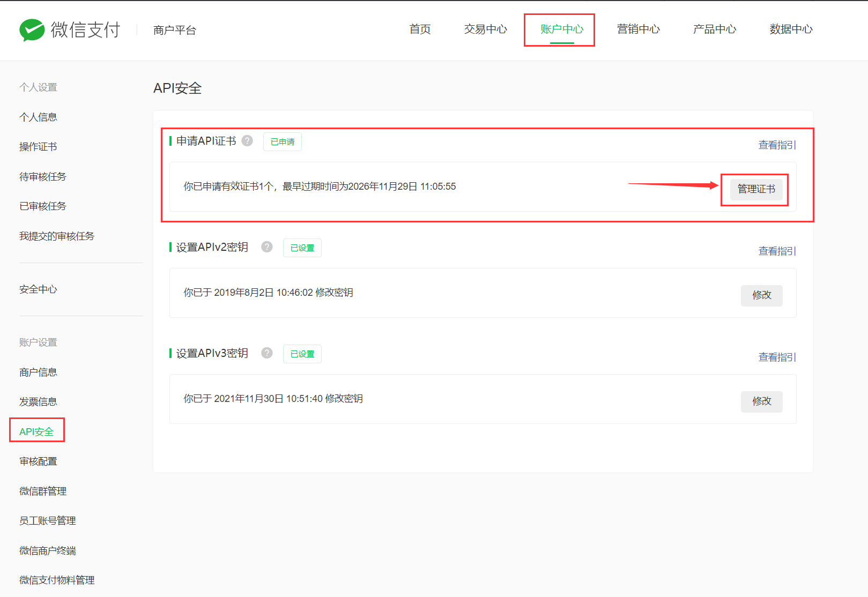This screenshot has width=868, height=597.
Task: Click the 个人设置 sidebar group label
Action: [38, 87]
